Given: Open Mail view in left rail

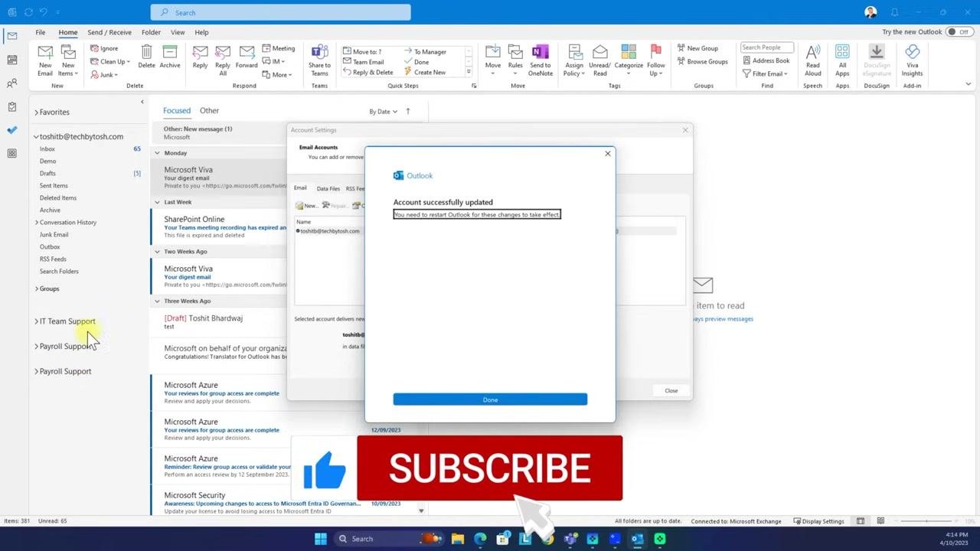Looking at the screenshot, I should (x=11, y=36).
